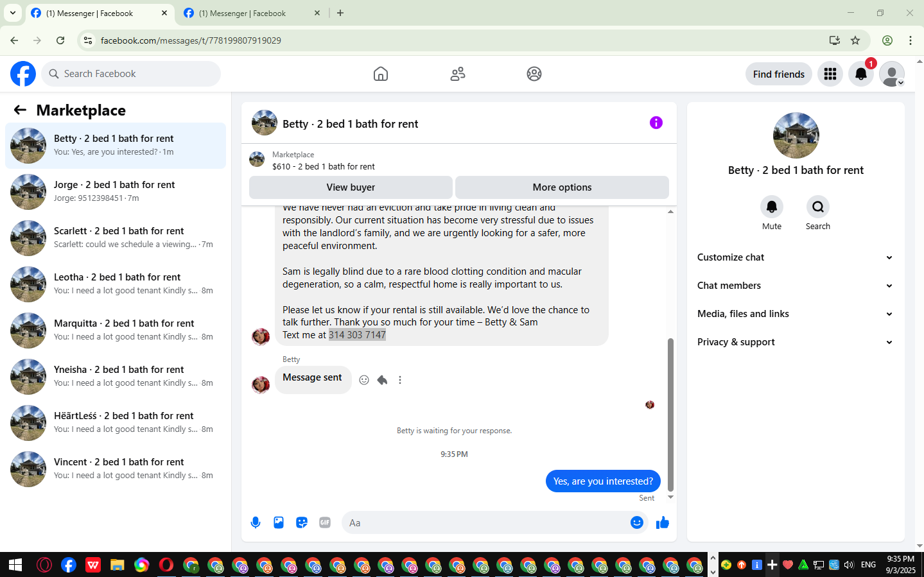924x577 pixels.
Task: Open Jorge's 2 bed 1 bath conversation
Action: pyautogui.click(x=116, y=192)
